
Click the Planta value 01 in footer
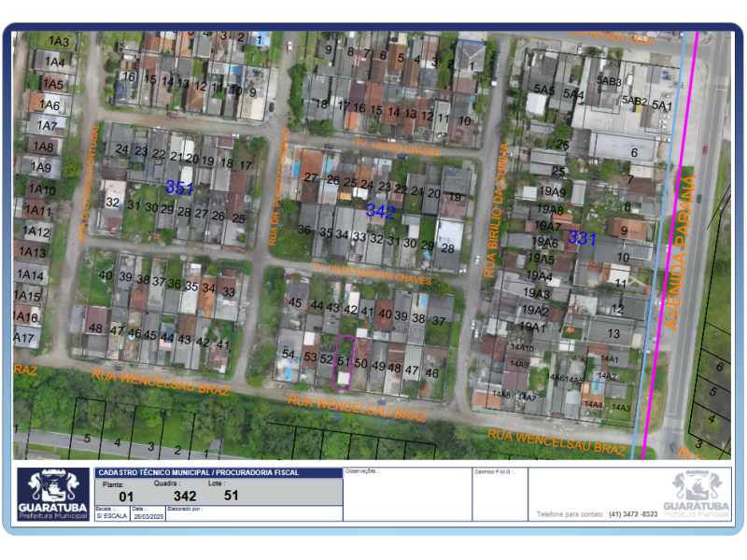click(126, 497)
